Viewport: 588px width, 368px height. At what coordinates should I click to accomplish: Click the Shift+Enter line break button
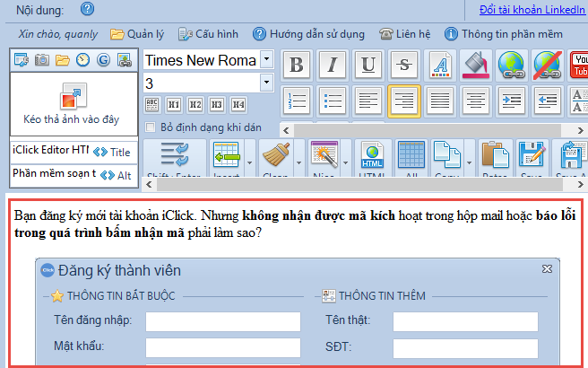pyautogui.click(x=175, y=158)
